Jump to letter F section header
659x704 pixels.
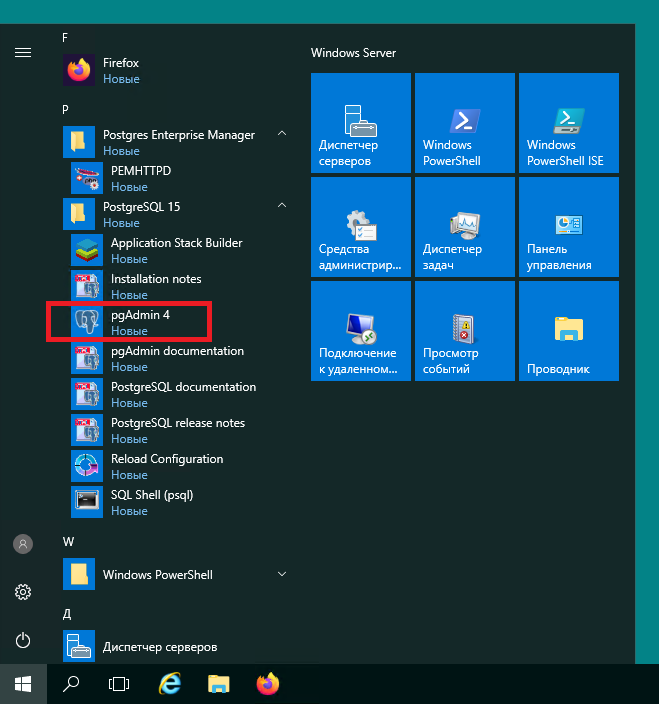pos(65,38)
